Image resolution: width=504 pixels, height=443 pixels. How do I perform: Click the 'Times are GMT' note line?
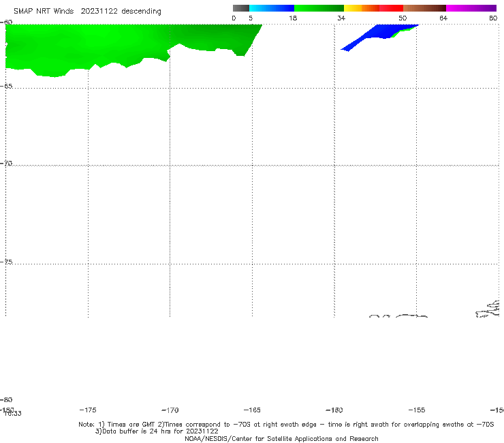pos(286,425)
